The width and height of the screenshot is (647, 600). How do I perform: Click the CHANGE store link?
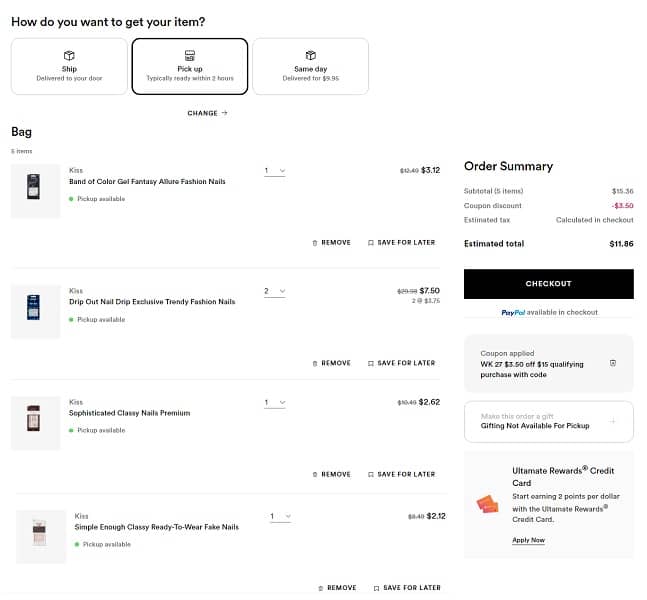tap(207, 113)
